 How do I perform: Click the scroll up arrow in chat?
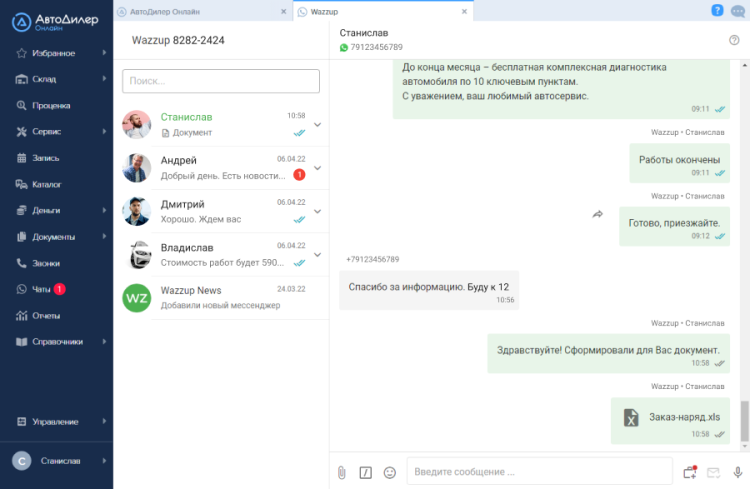pos(745,66)
